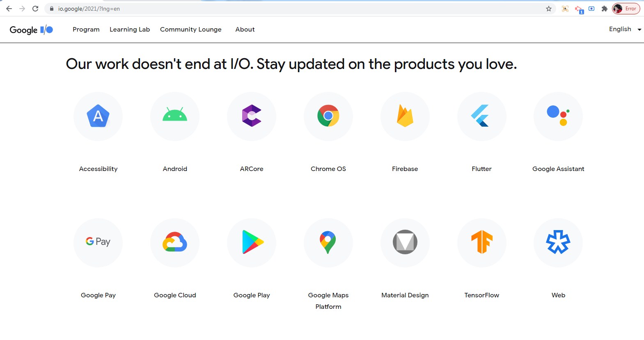Open the ARCore product icon

[x=252, y=116]
